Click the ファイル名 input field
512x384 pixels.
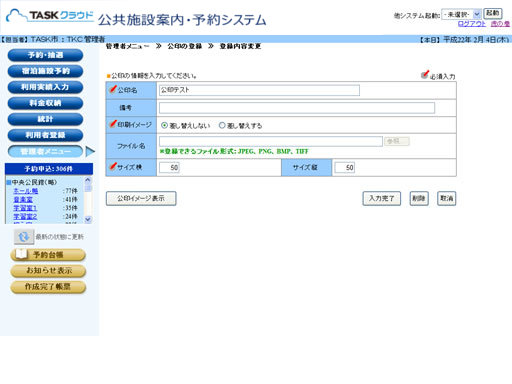click(x=271, y=141)
